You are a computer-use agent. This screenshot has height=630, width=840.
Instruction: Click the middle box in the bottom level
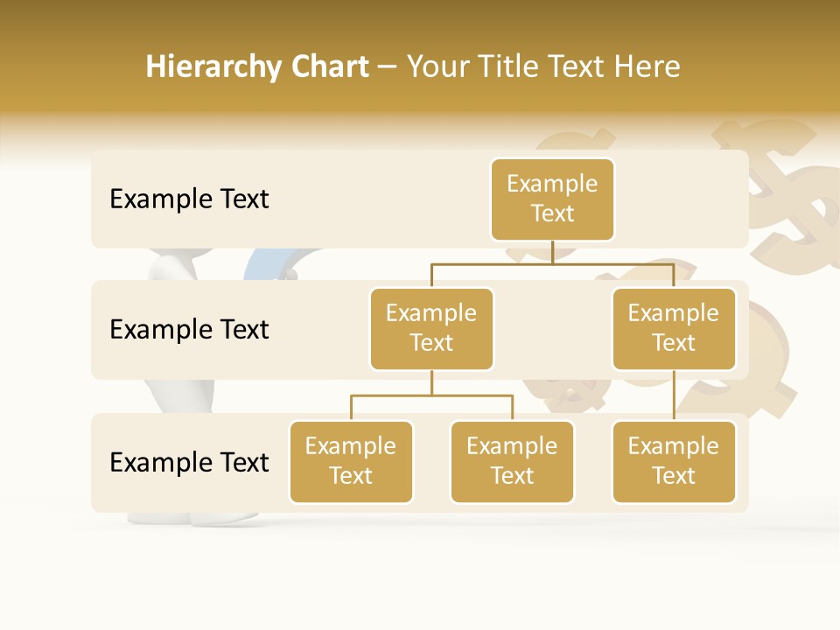tap(512, 461)
